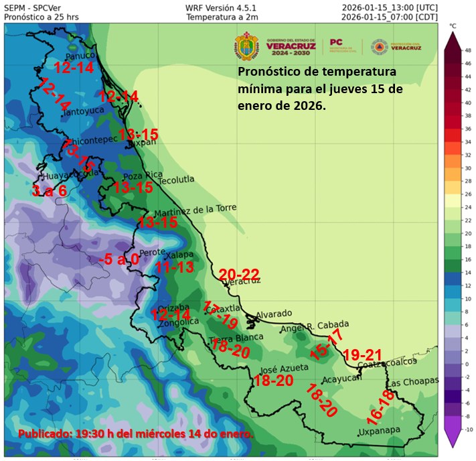Click the Angel R. Cabada label
This screenshot has width=476, height=461.
tap(314, 326)
